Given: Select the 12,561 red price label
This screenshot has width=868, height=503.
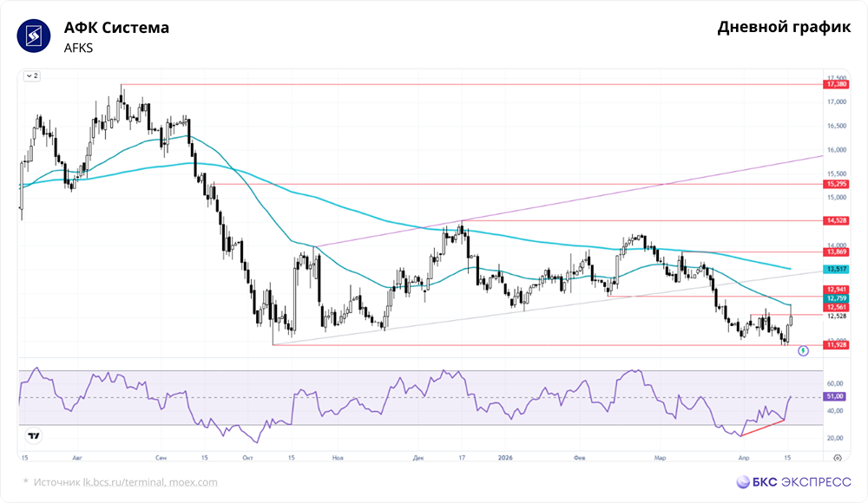Looking at the screenshot, I should click(x=837, y=307).
